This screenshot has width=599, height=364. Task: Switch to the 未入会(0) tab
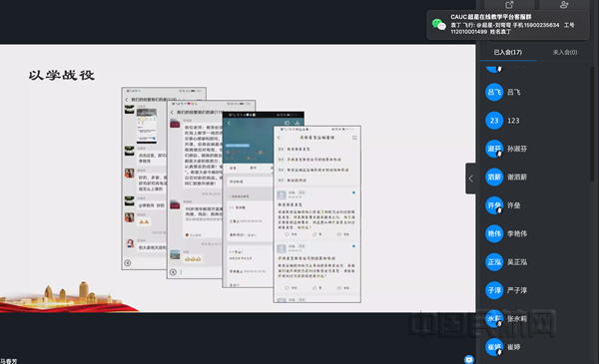(x=565, y=52)
